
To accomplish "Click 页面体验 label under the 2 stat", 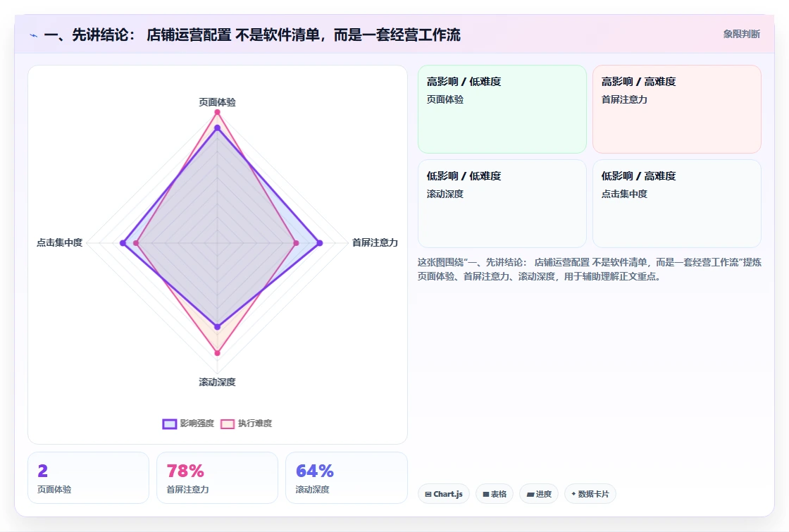I will tap(54, 489).
